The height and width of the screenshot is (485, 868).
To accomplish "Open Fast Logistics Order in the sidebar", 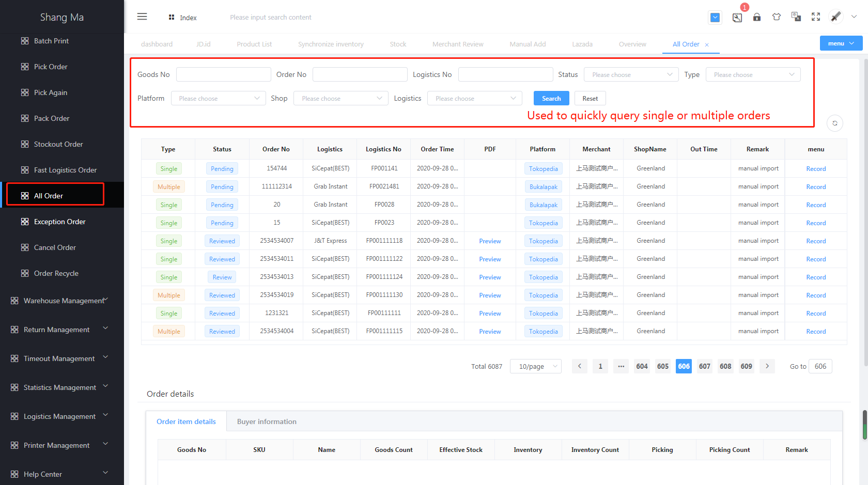I will click(x=65, y=170).
